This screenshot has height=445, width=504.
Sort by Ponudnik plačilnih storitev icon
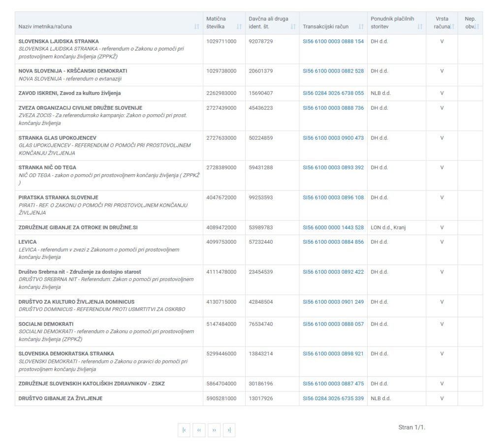(420, 27)
